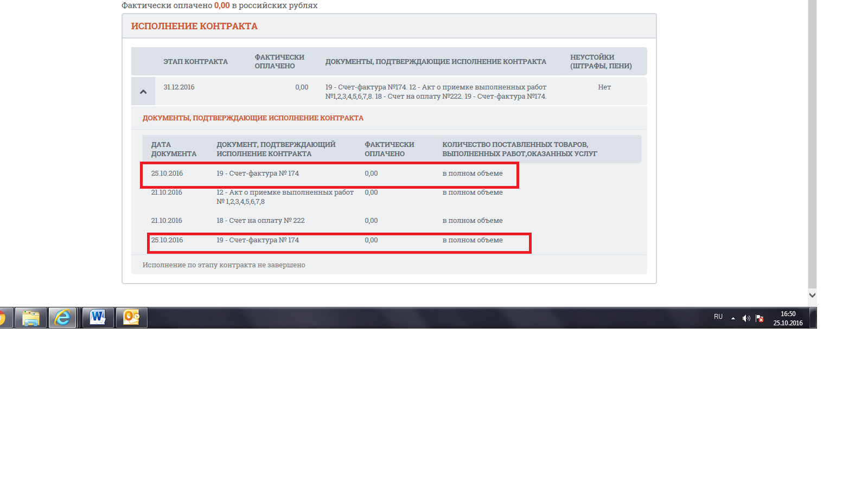This screenshot has height=488, width=868.
Task: Click the 'Нет' penalties value
Action: [604, 87]
